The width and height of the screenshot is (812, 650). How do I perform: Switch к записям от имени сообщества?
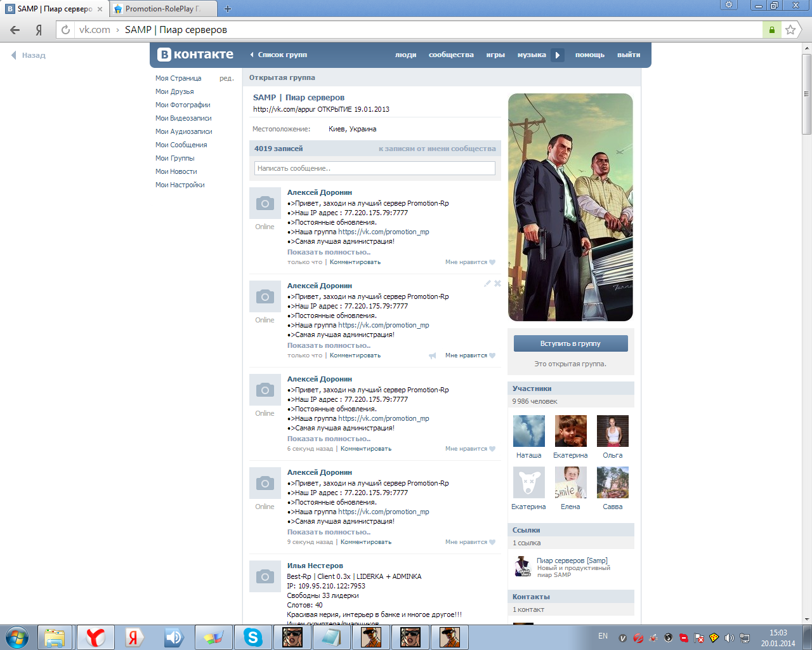pyautogui.click(x=437, y=149)
